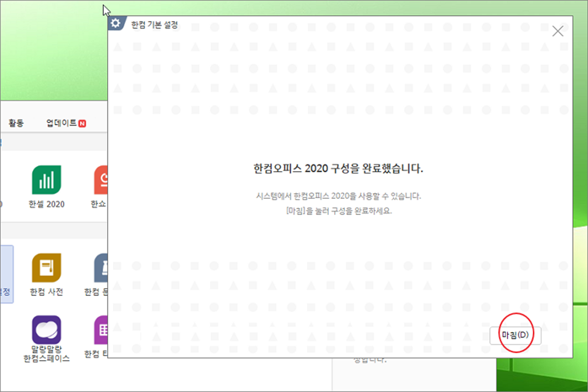This screenshot has width=588, height=392.
Task: Click the 한컴 사전 label
Action: pos(47,292)
